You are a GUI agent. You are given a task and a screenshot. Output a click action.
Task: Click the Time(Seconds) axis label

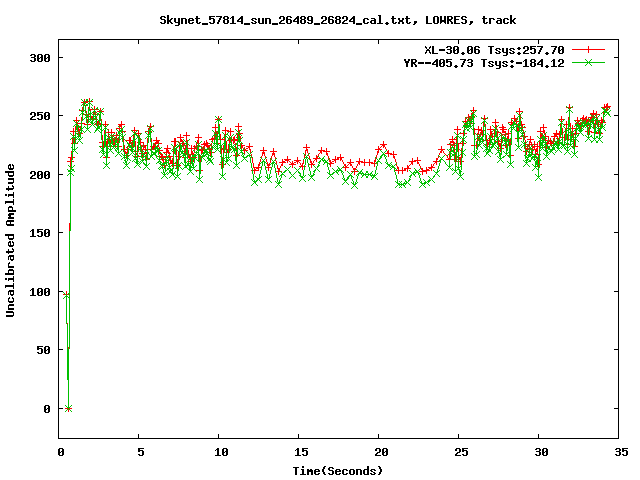click(338, 471)
